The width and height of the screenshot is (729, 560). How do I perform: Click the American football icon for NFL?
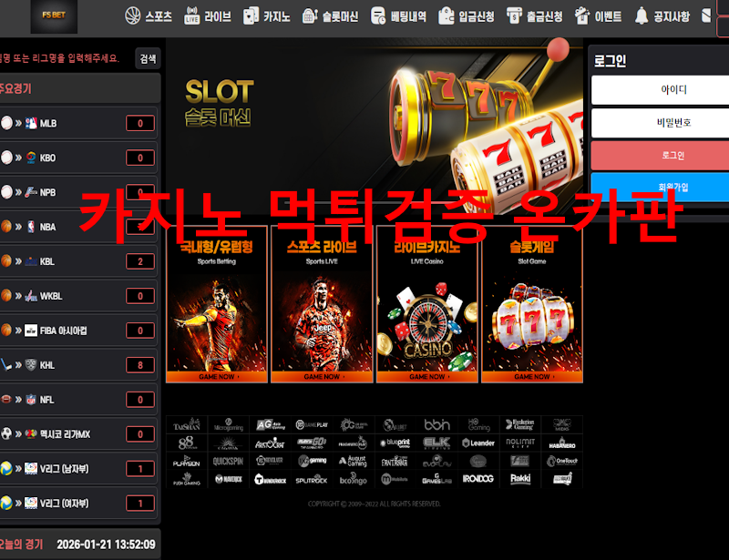coord(6,399)
